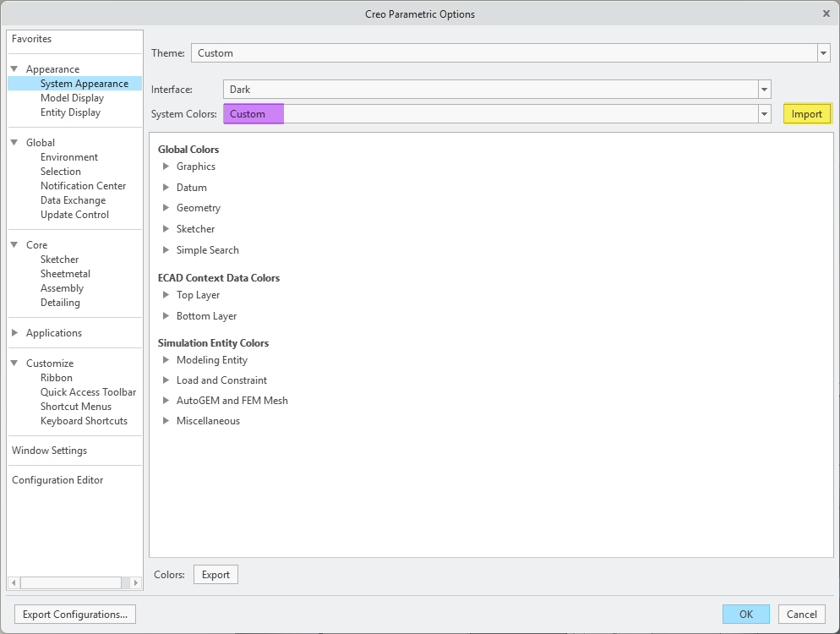Expand the Top Layer ECAD colors
840x634 pixels.
point(166,295)
